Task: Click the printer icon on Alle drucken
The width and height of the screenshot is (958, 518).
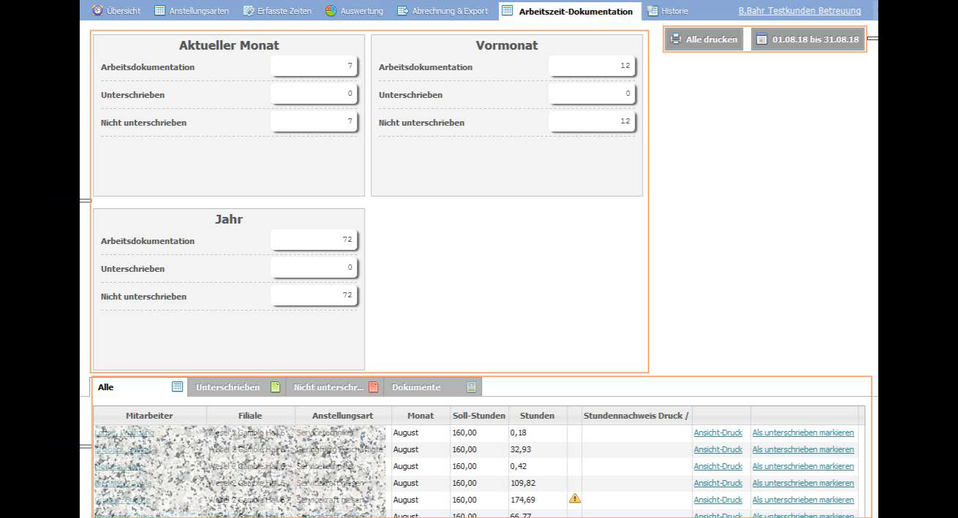Action: (x=675, y=39)
